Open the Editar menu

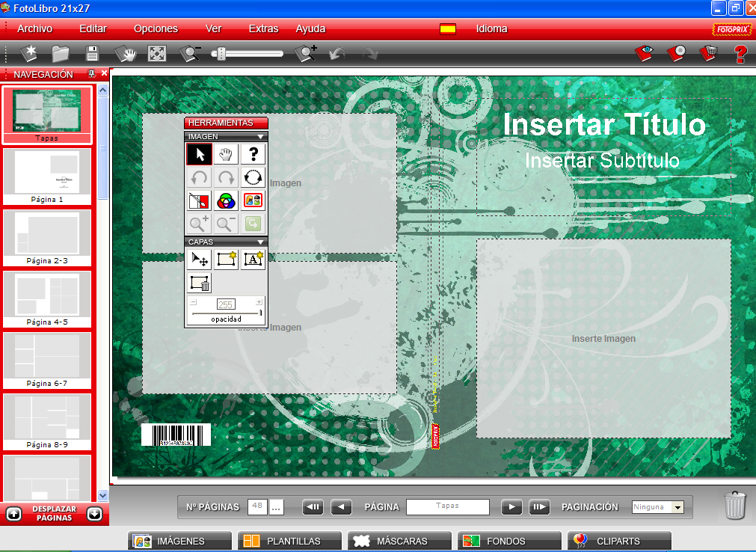tap(93, 28)
